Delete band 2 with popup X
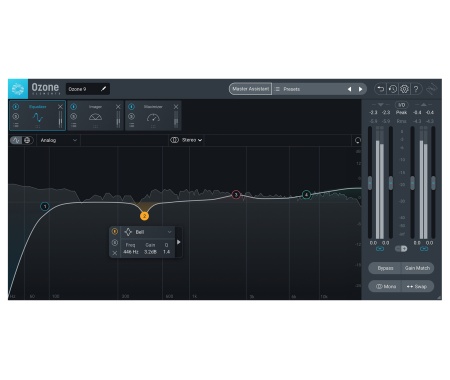This screenshot has height=380, width=450. click(x=115, y=253)
